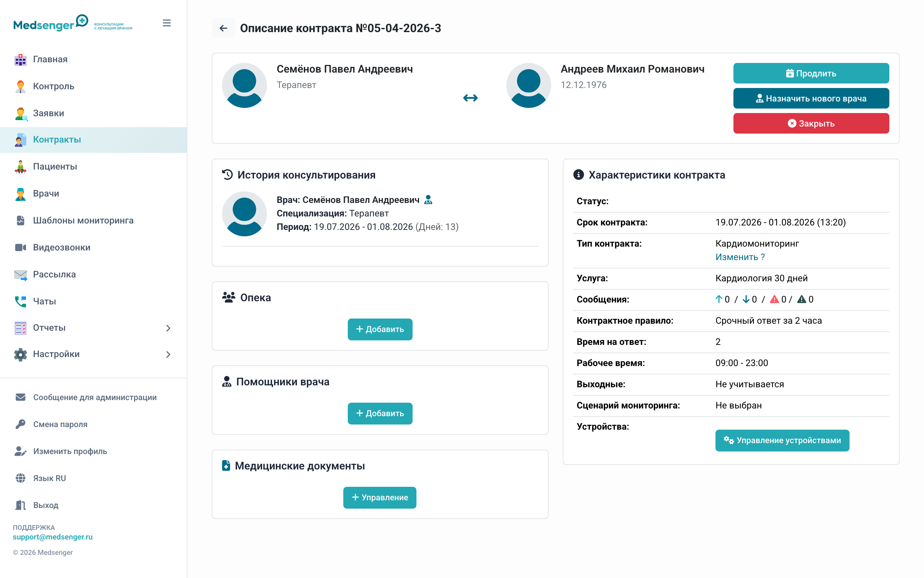Click the double-arrow icon between avatars
924x578 pixels.
pos(470,98)
